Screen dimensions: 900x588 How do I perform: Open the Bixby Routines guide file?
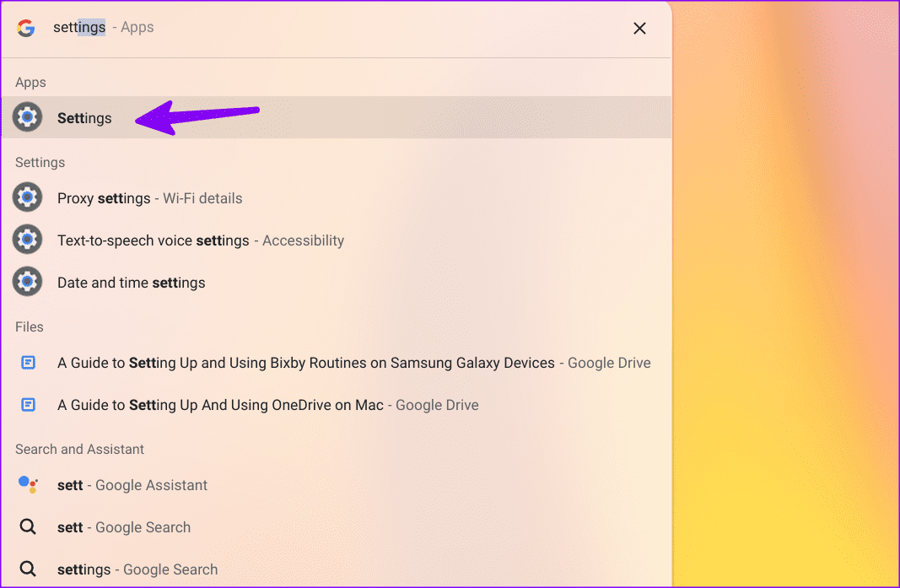point(336,363)
